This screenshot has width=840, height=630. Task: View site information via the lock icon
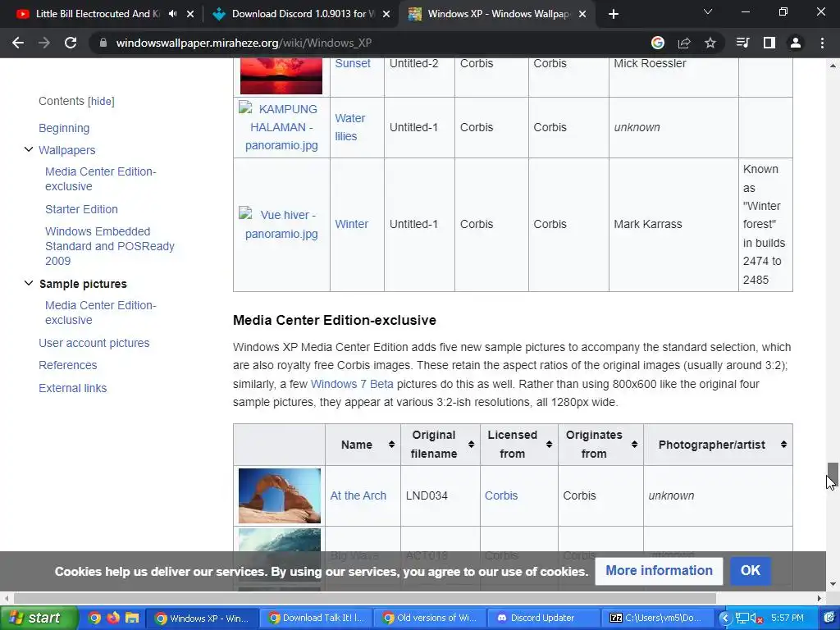click(103, 43)
